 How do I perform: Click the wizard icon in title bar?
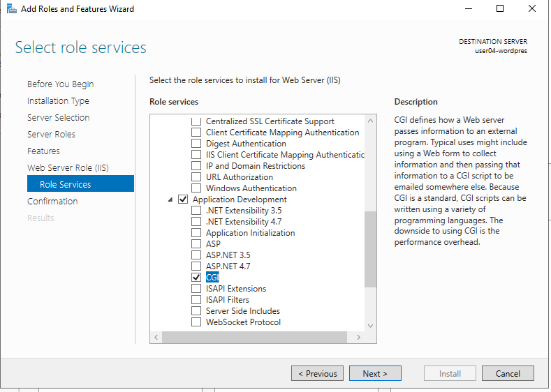[x=12, y=9]
